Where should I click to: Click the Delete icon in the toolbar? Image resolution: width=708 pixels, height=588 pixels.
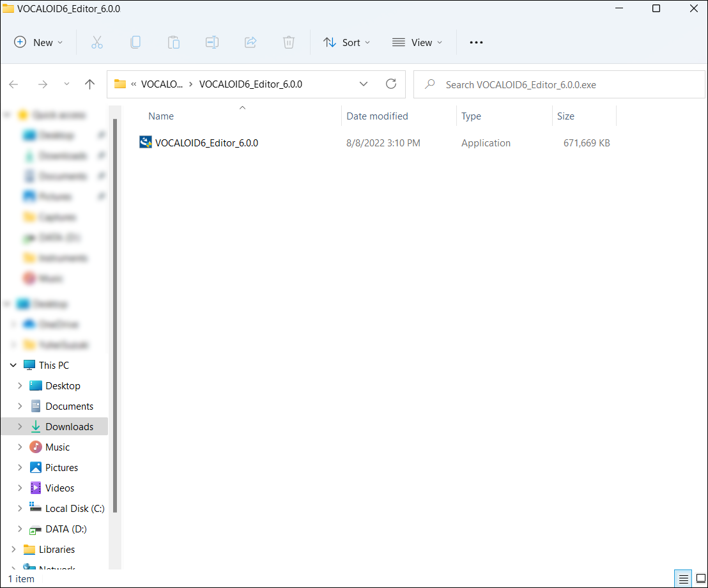(289, 42)
